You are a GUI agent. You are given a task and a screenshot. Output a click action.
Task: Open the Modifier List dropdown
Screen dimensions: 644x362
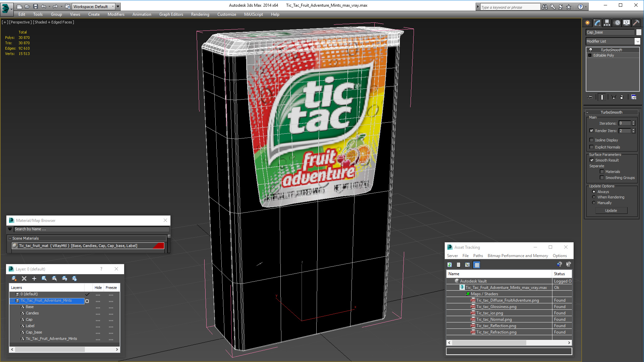coord(637,41)
